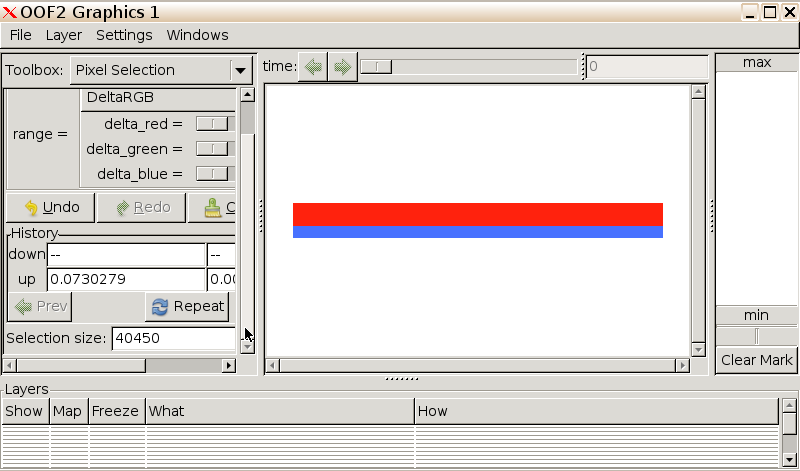The width and height of the screenshot is (800, 471).
Task: Click the history down coordinate field
Action: pos(126,254)
